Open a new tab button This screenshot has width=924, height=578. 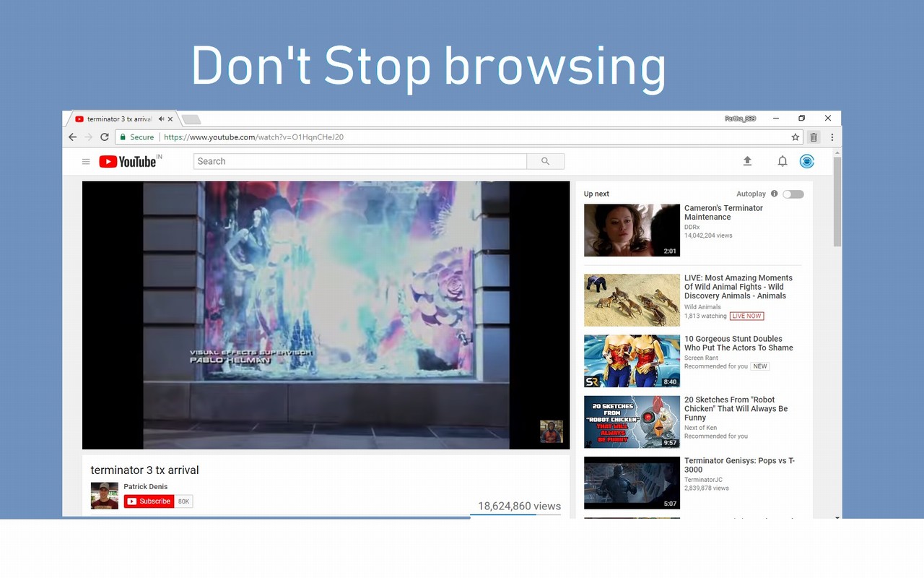(191, 119)
